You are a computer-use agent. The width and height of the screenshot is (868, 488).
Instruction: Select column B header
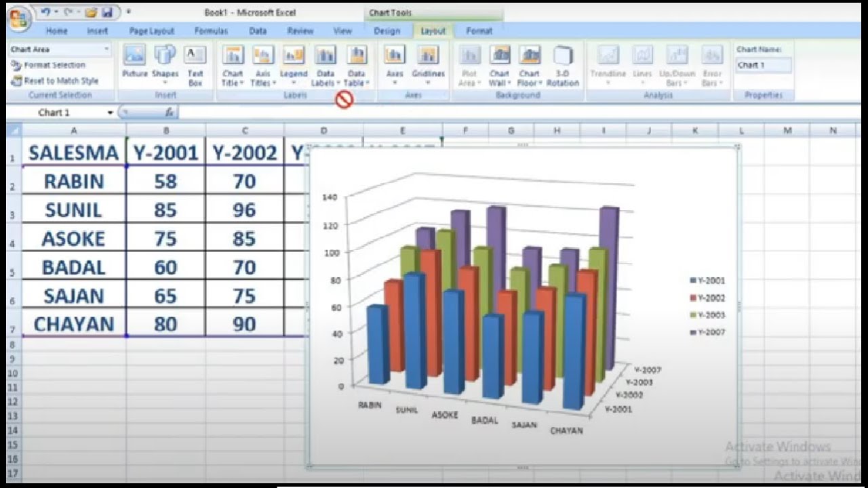click(x=165, y=131)
